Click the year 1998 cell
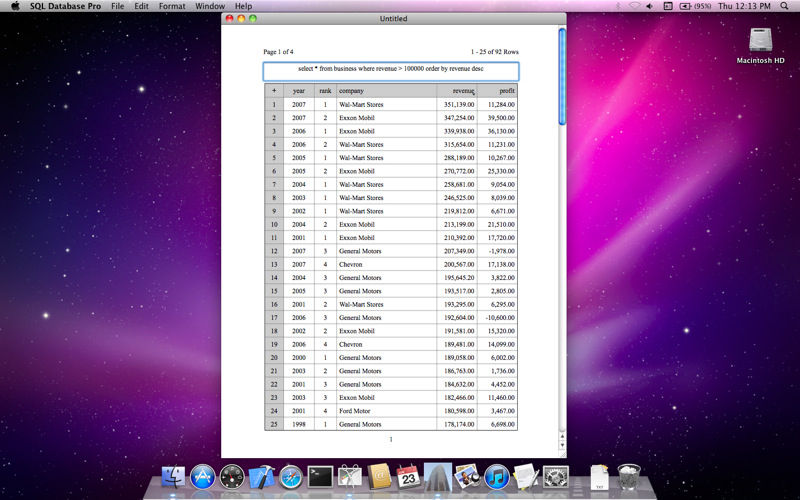 coord(299,424)
